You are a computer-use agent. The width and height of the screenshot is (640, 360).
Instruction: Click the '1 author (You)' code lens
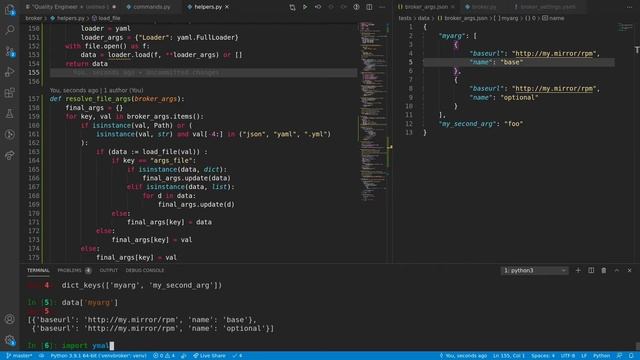click(x=123, y=90)
